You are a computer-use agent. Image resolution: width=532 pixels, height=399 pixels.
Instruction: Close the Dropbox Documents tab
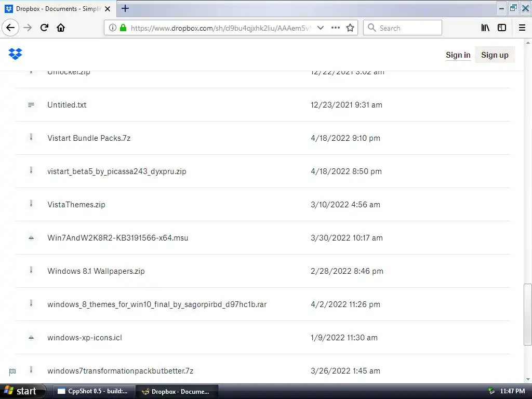point(108,9)
